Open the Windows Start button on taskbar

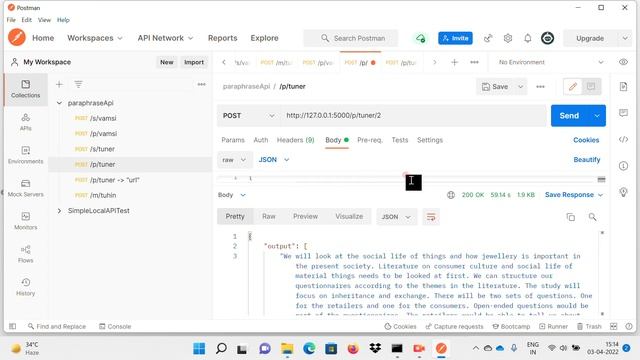[x=199, y=349]
